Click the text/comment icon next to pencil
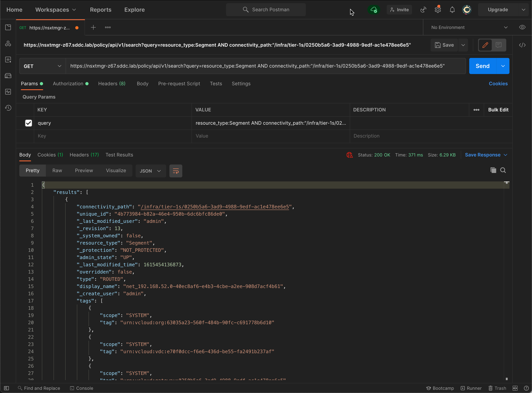Viewport: 532px width, 393px height. point(499,45)
